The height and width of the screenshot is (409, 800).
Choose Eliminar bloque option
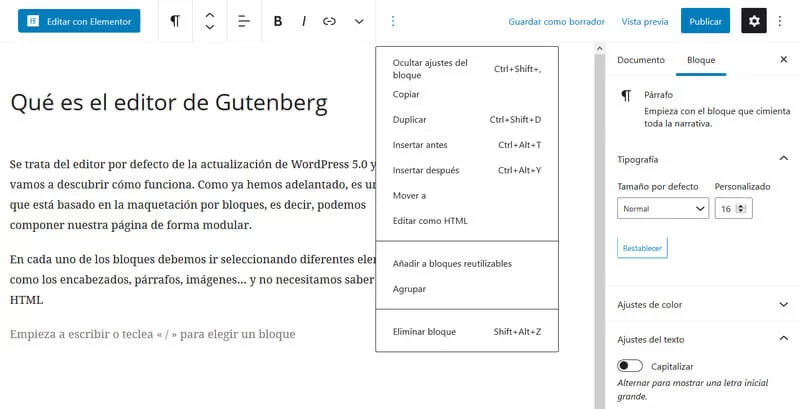(x=467, y=331)
